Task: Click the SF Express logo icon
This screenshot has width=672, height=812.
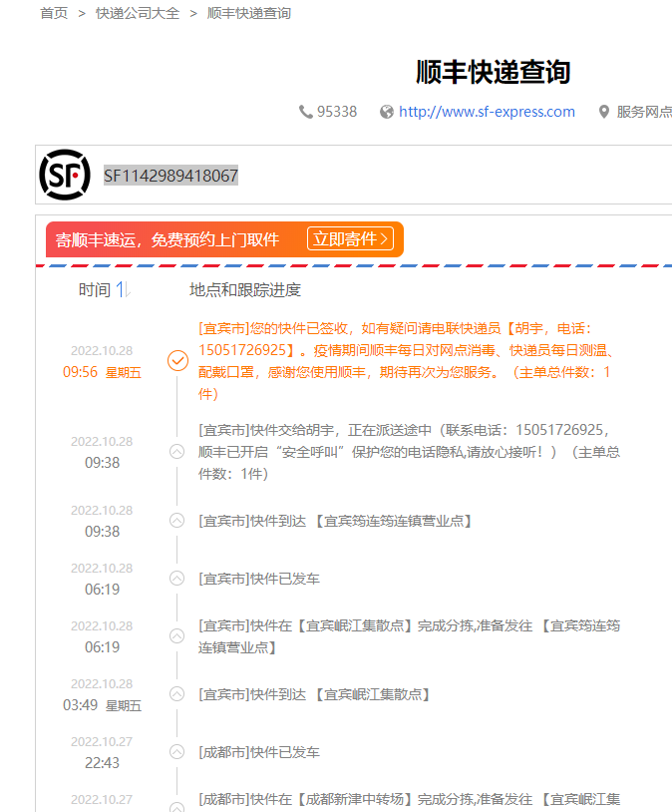Action: [65, 175]
